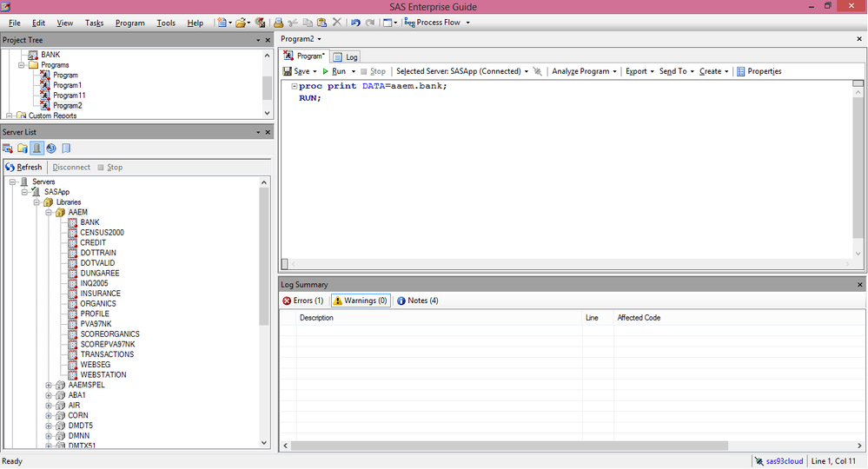This screenshot has height=469, width=868.
Task: Click the Undo arrow icon
Action: pyautogui.click(x=355, y=23)
